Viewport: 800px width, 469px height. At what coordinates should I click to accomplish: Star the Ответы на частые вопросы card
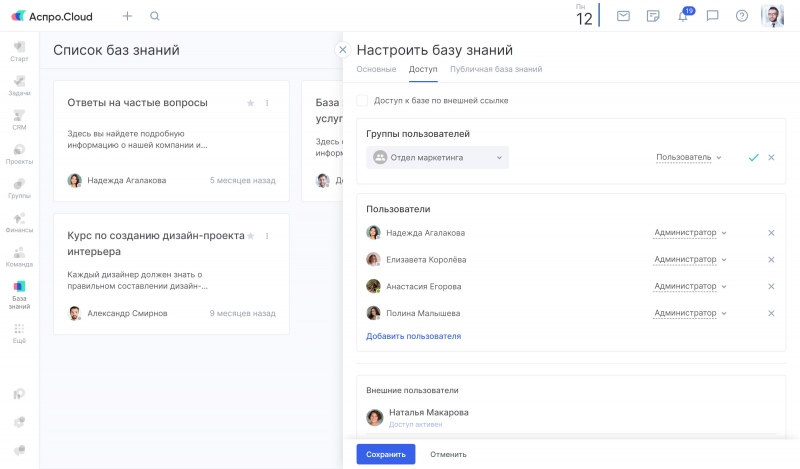[250, 103]
